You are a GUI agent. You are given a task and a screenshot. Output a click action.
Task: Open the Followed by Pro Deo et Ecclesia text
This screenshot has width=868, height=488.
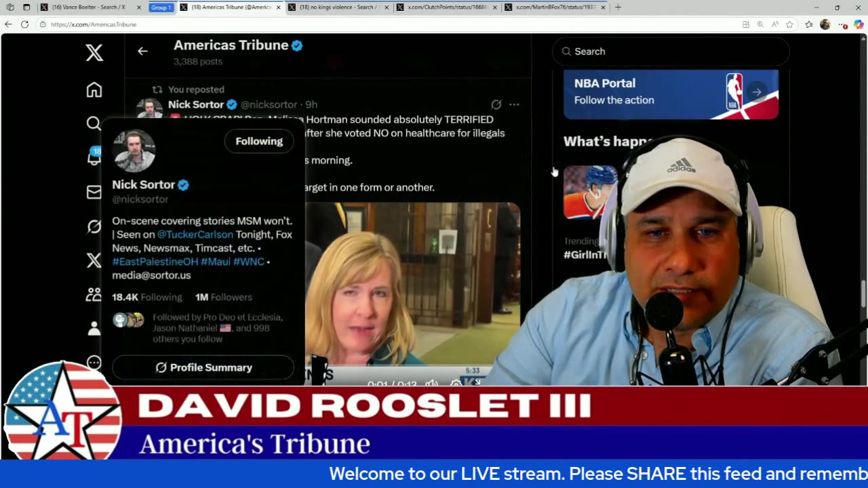coord(217,328)
